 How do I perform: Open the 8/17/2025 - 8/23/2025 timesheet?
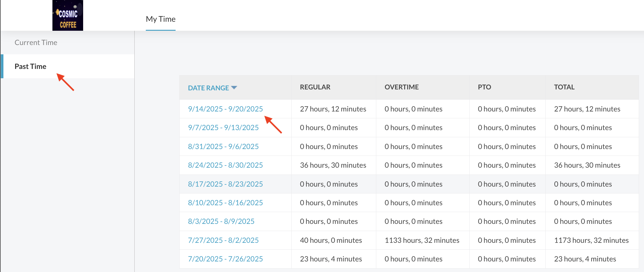(x=225, y=184)
